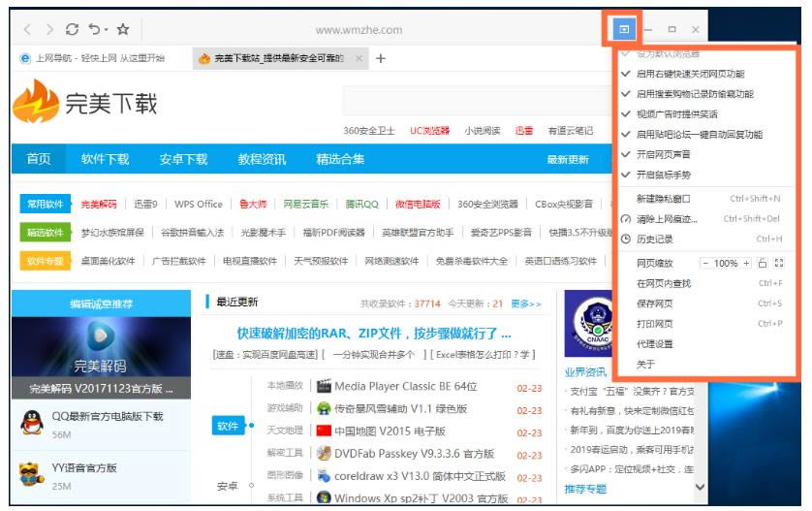The width and height of the screenshot is (812, 511).
Task: Click the 推荐专题 heading link
Action: pos(585,489)
